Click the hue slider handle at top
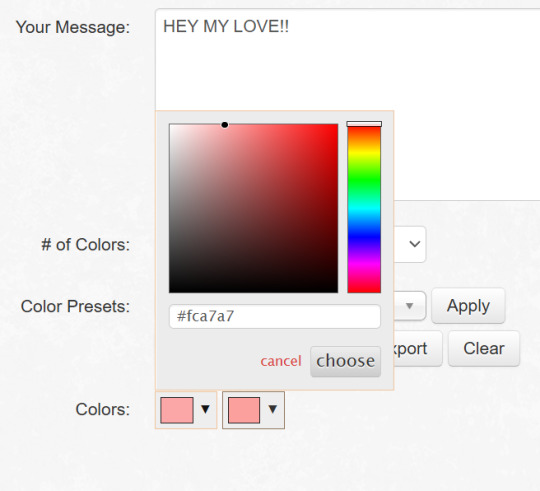 click(364, 124)
